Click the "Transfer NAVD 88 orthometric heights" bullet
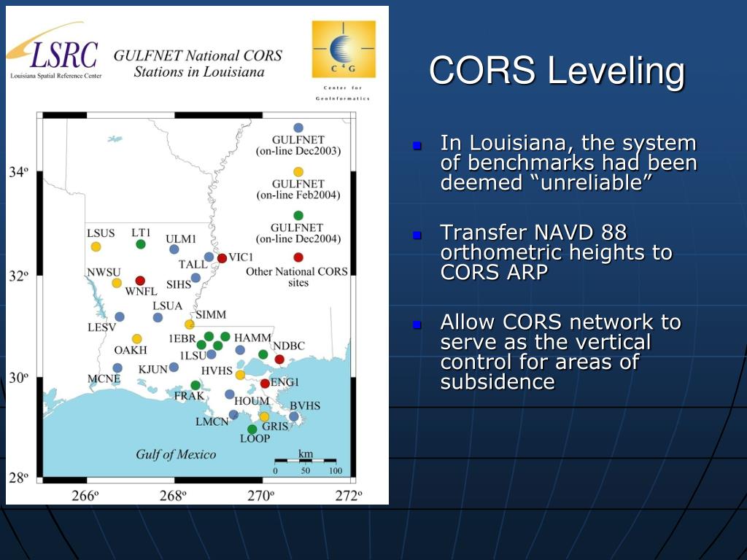This screenshot has height=560, width=747. [x=556, y=252]
